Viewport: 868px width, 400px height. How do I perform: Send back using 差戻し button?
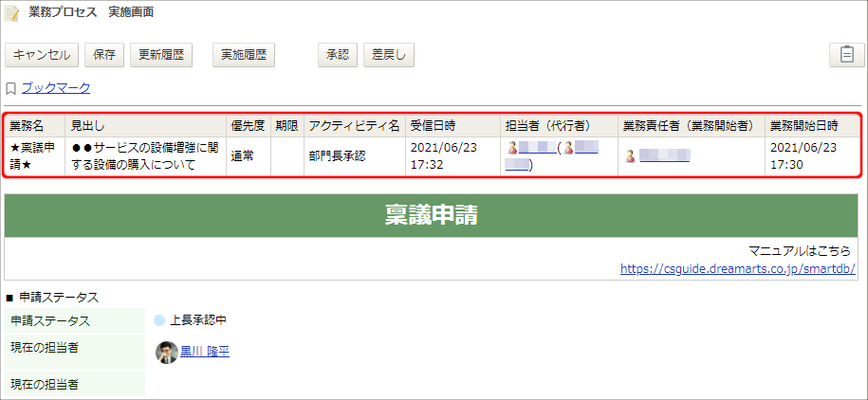[389, 55]
